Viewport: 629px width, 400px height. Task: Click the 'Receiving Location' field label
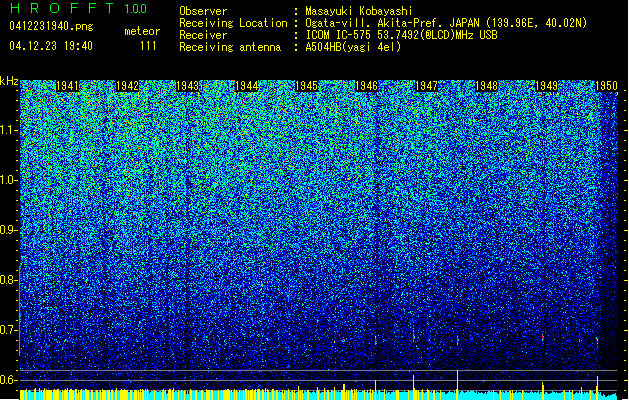pos(233,23)
